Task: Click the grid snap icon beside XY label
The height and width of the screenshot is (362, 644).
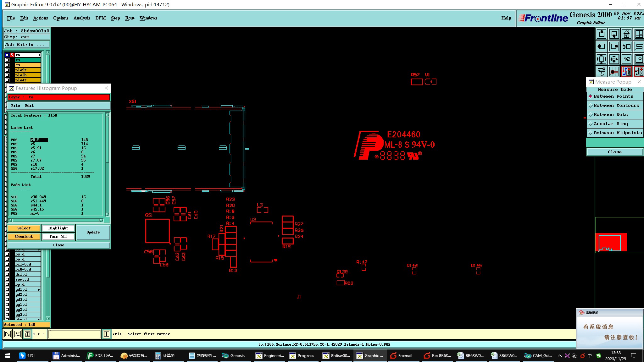Action: tap(27, 334)
